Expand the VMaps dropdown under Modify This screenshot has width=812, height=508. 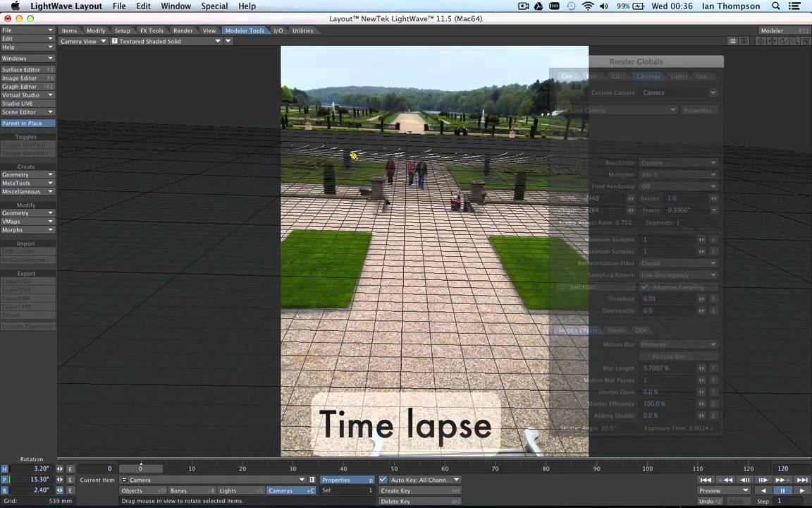tap(27, 222)
